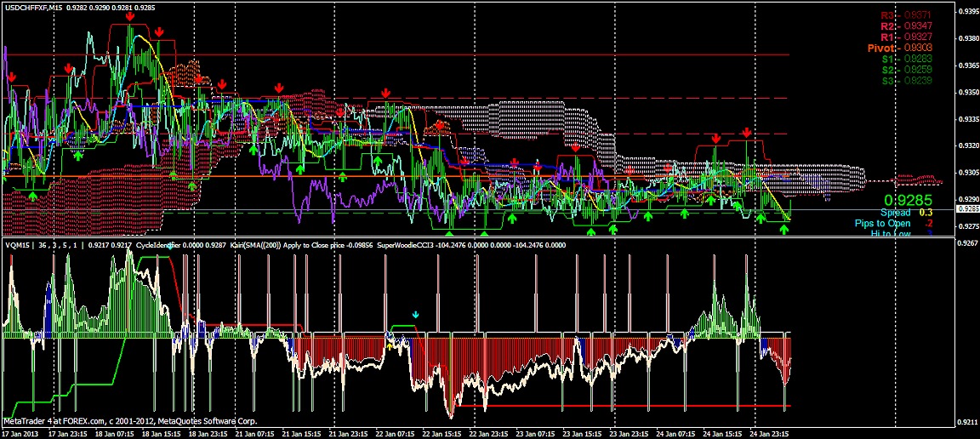Screen dimensions: 980x439
Task: Select the Spread value label
Action: 894,213
